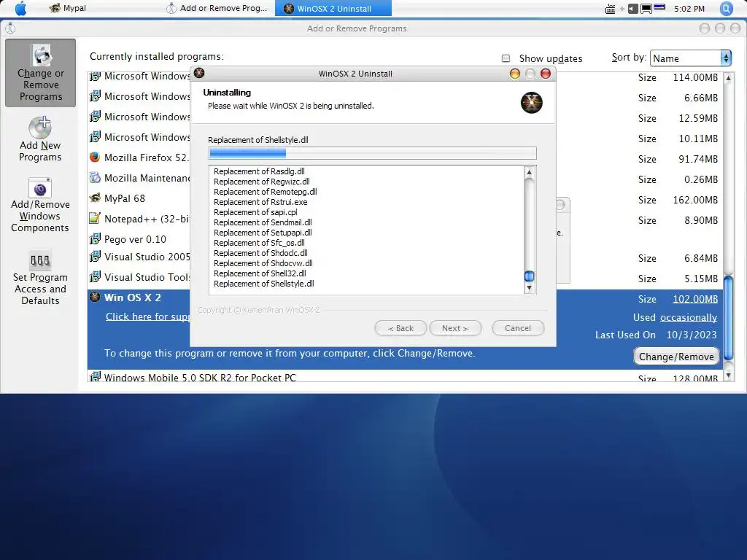The height and width of the screenshot is (560, 747).
Task: Select Mozilla Firefox 52 program icon
Action: [x=95, y=157]
